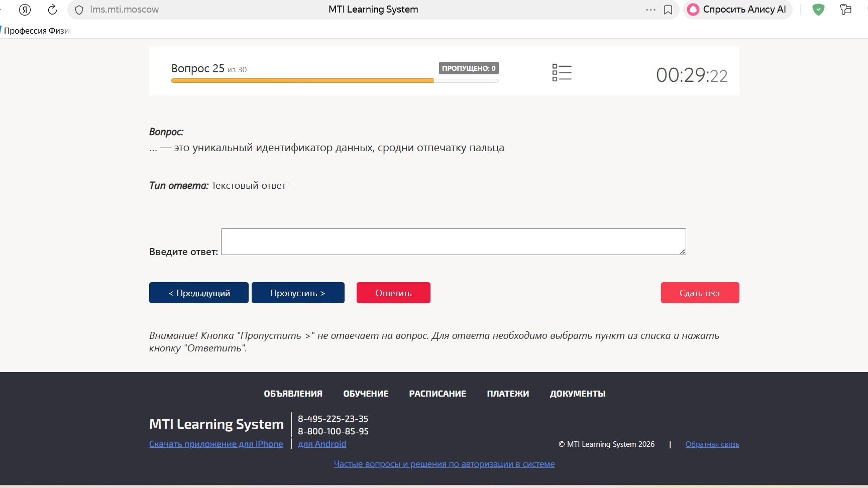Skip question with Пропустить button
This screenshot has width=868, height=488.
(298, 293)
